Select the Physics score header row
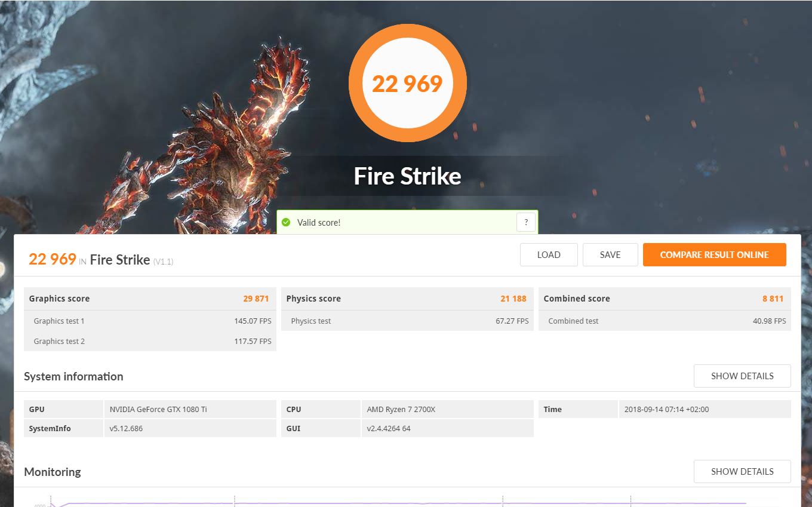Viewport: 812px width, 507px height. [407, 299]
